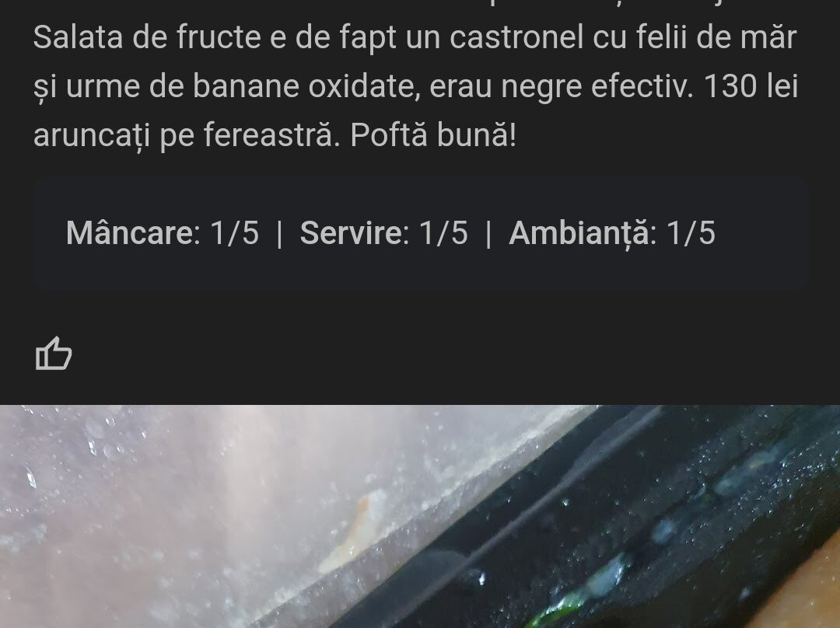Tap the Mâncare 1/5 rating label
Viewport: 840px width, 628px height.
click(163, 233)
